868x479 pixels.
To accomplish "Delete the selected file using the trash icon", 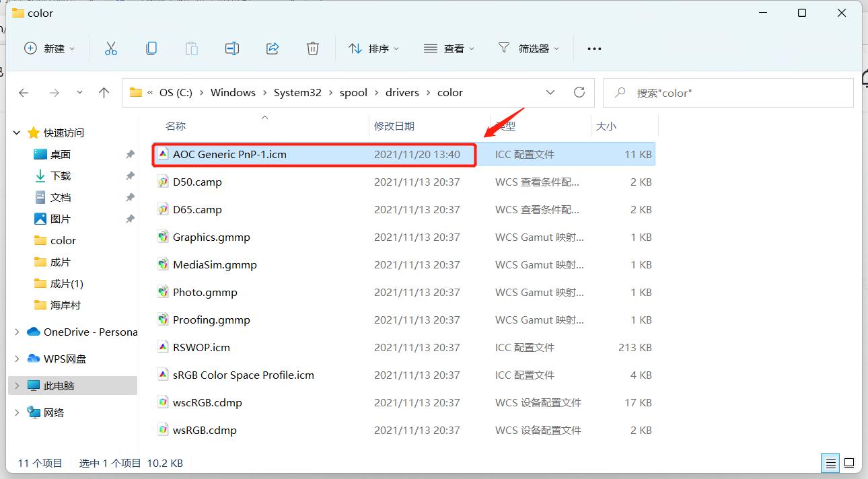I will point(312,48).
